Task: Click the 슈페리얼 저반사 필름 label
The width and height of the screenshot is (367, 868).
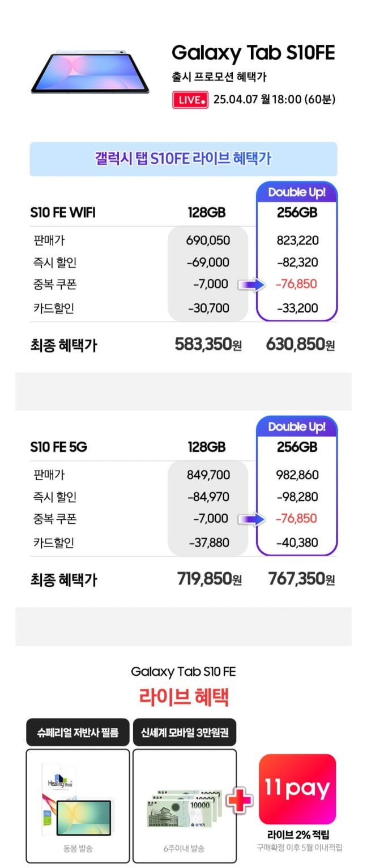Action: (78, 733)
